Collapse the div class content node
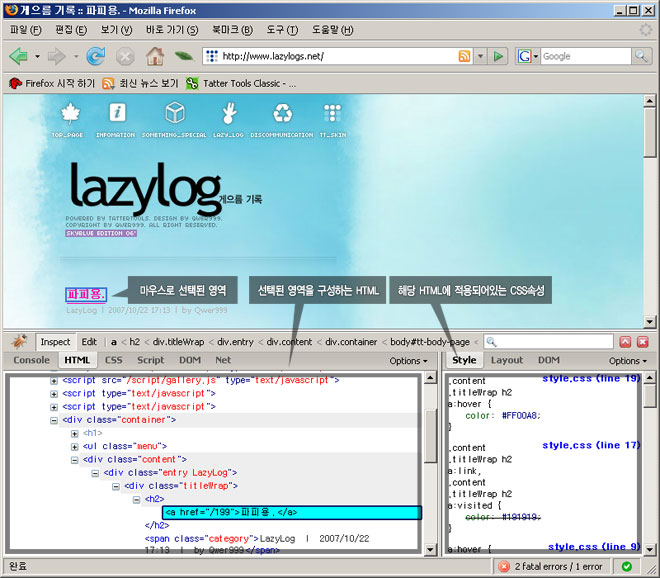 coord(75,460)
